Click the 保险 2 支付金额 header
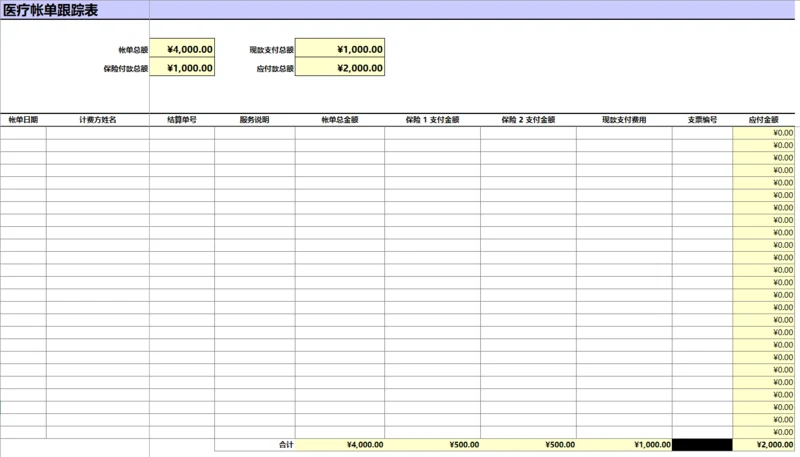The height and width of the screenshot is (457, 800). click(x=528, y=119)
